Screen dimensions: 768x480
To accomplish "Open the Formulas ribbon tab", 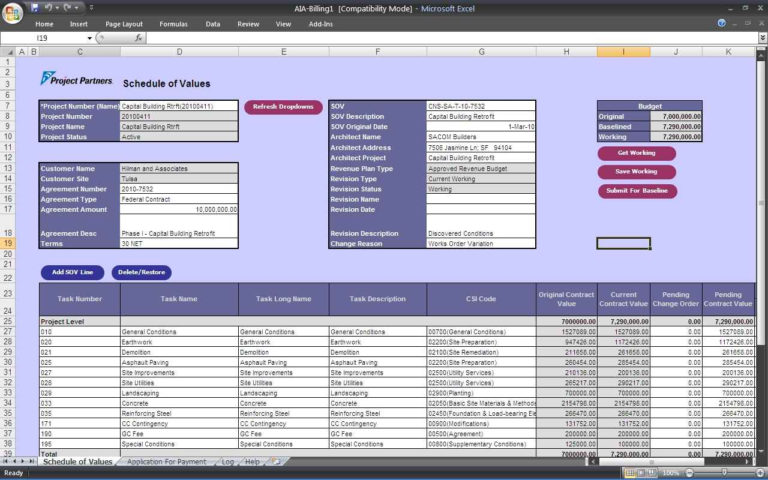I will point(173,23).
